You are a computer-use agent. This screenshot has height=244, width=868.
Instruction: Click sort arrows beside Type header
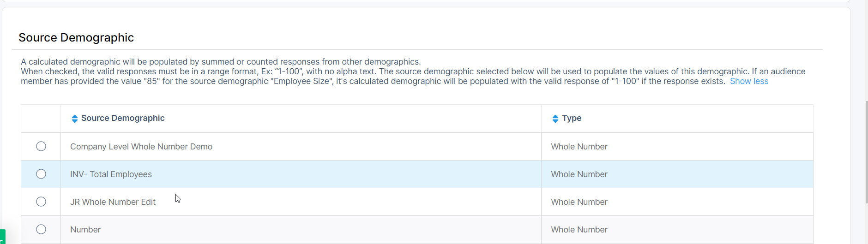pos(555,119)
